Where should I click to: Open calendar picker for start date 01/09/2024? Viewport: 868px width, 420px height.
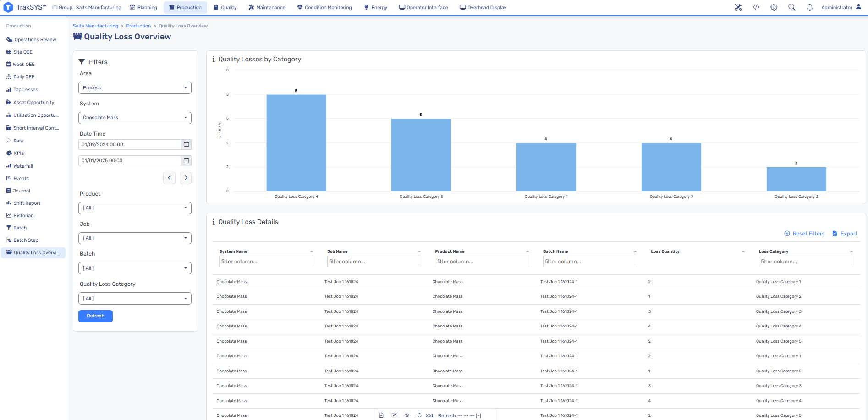[186, 145]
